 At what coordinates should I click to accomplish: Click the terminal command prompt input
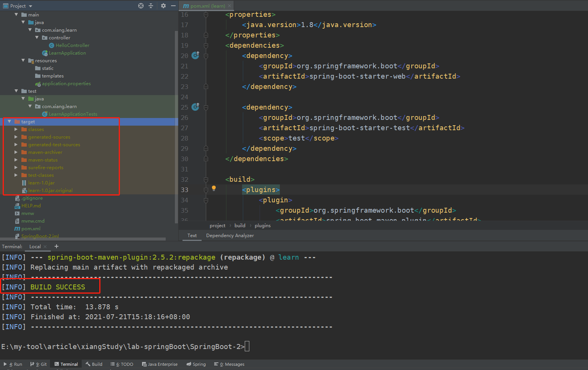coord(247,347)
